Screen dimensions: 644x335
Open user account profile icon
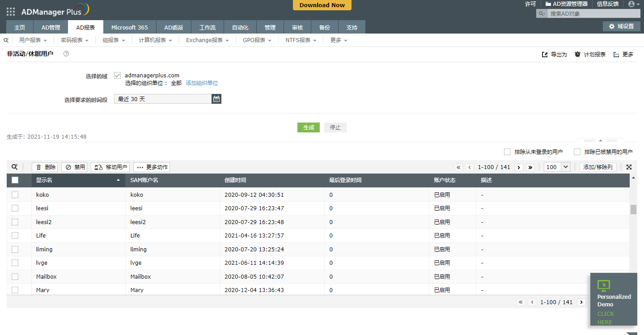pyautogui.click(x=633, y=4)
